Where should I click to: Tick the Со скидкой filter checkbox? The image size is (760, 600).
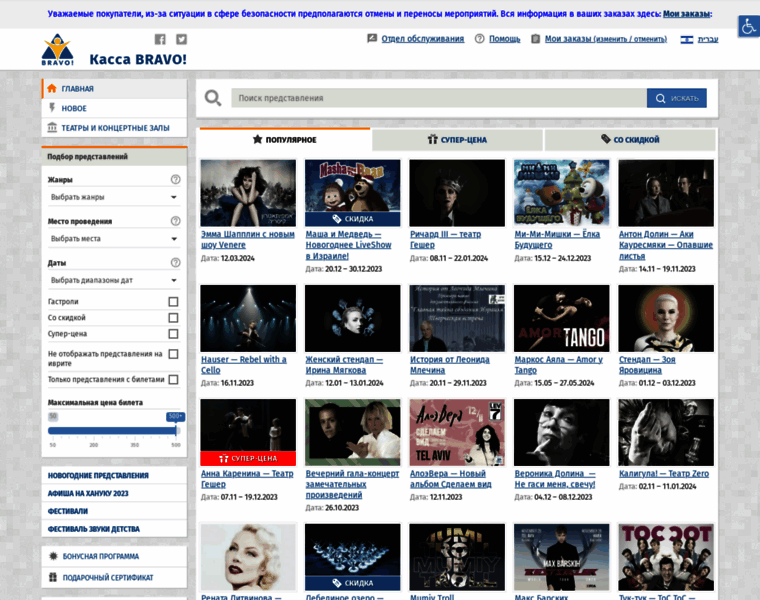coord(173,318)
